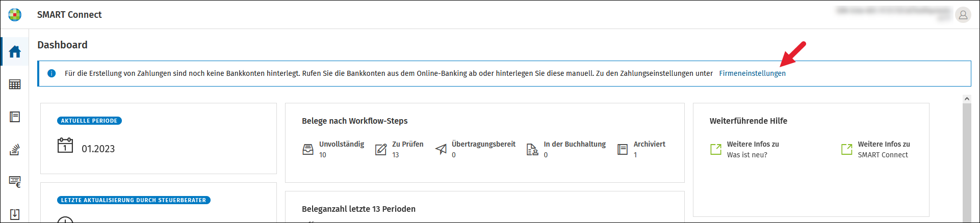This screenshot has height=223, width=980.
Task: Click the Zu Prüfen edit icon
Action: click(x=381, y=149)
